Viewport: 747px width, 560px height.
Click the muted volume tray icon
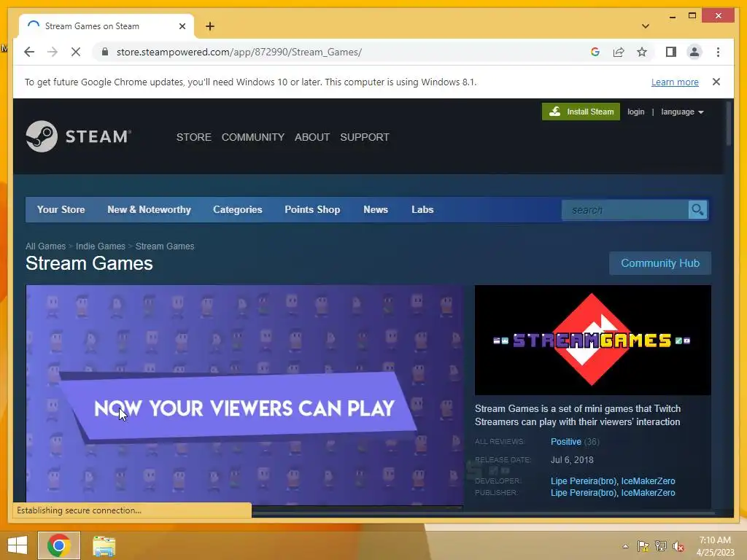tap(678, 546)
